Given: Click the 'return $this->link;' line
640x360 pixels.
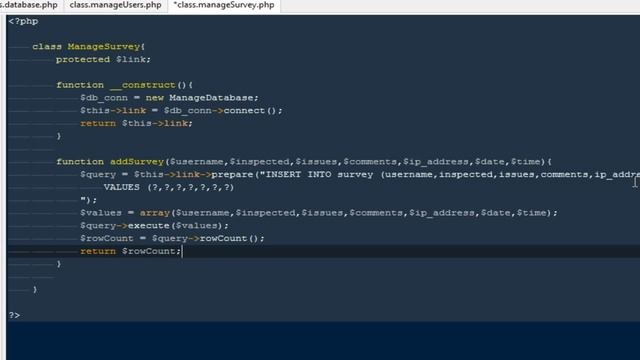Looking at the screenshot, I should (x=136, y=123).
